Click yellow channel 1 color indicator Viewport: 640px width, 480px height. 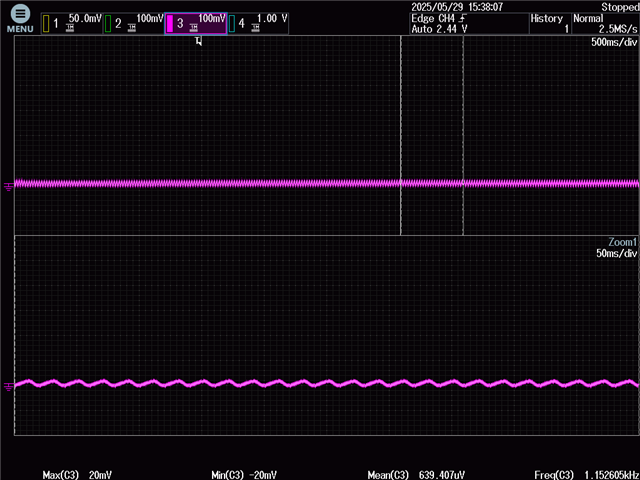46,24
